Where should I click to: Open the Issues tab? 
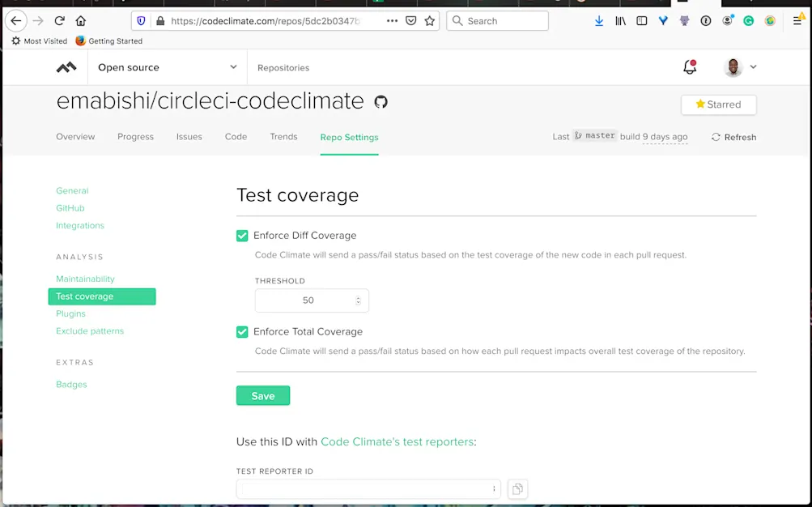tap(189, 137)
